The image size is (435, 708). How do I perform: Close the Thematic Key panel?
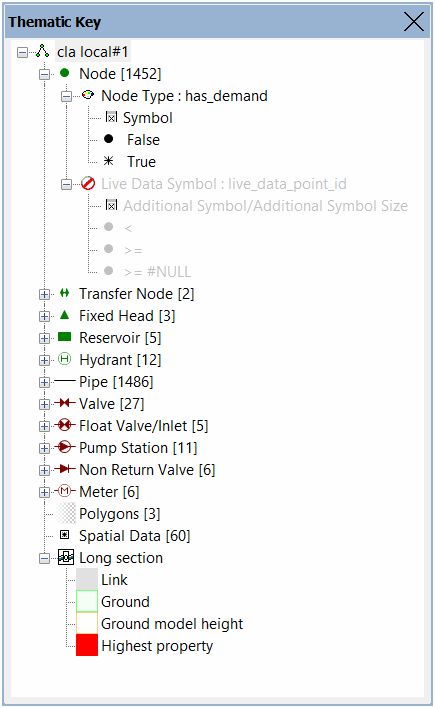tap(413, 21)
